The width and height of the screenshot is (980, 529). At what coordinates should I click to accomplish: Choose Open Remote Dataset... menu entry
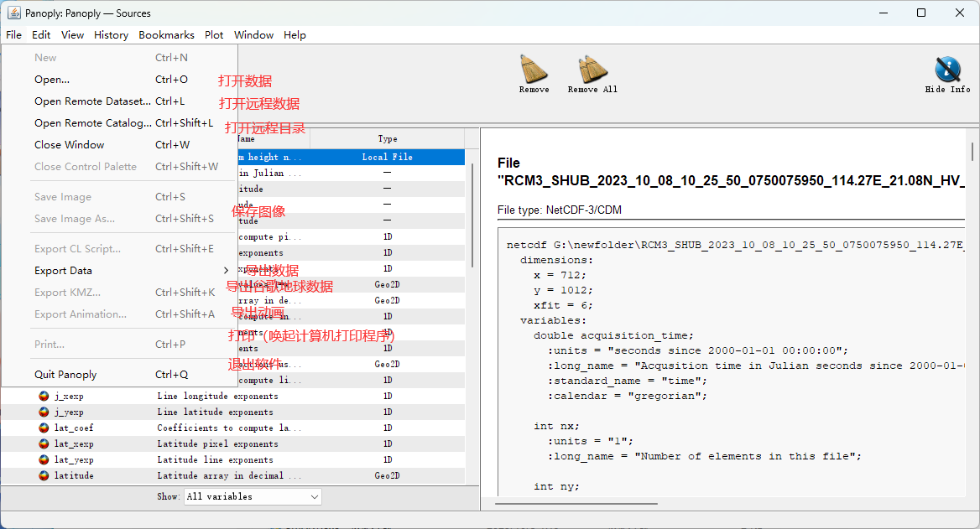click(x=119, y=101)
